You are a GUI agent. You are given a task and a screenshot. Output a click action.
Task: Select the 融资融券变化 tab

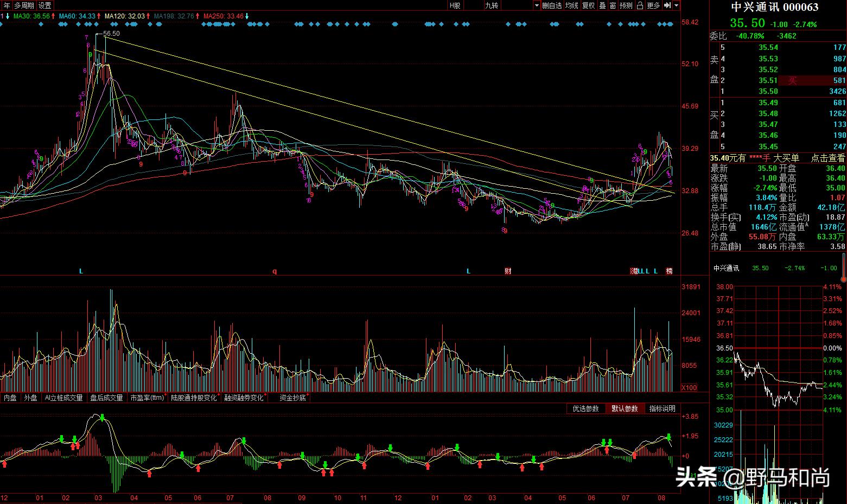244,398
